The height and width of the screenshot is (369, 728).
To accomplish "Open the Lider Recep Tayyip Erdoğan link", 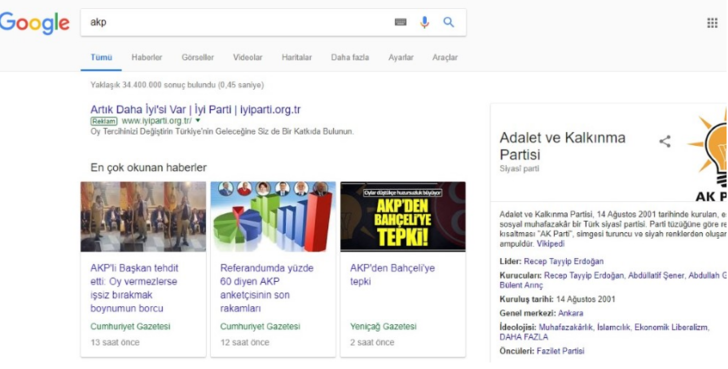I will (x=564, y=261).
